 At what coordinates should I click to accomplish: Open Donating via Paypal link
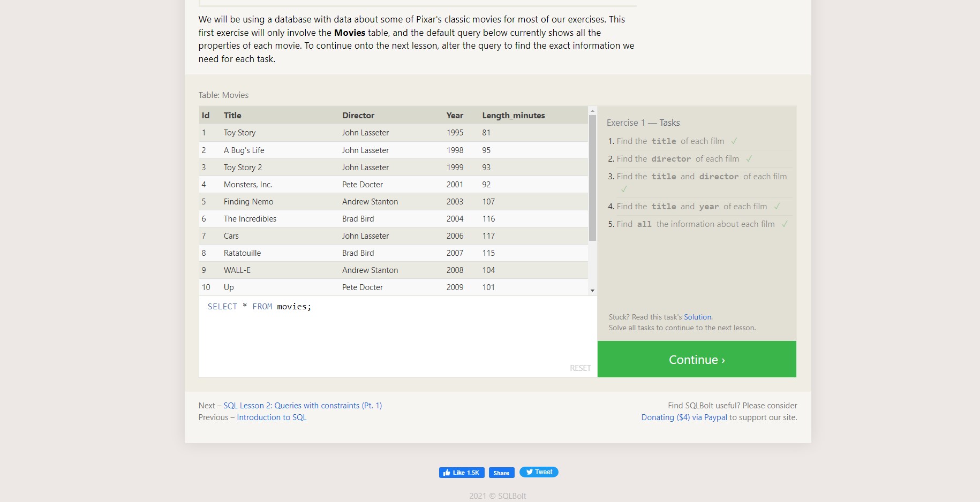pyautogui.click(x=684, y=417)
